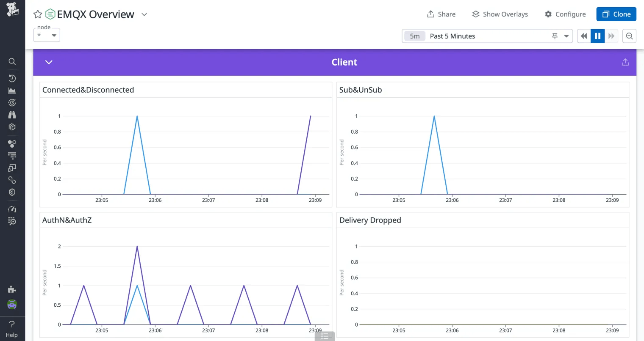Star the EMQX Overview dashboard as favorite
Viewport: 644px width, 341px height.
point(38,14)
